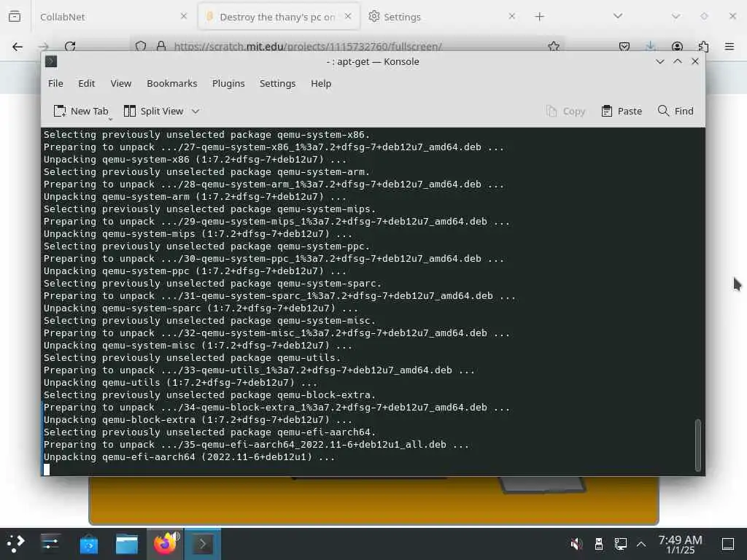Switch to Konsole in the taskbar

pos(203,543)
